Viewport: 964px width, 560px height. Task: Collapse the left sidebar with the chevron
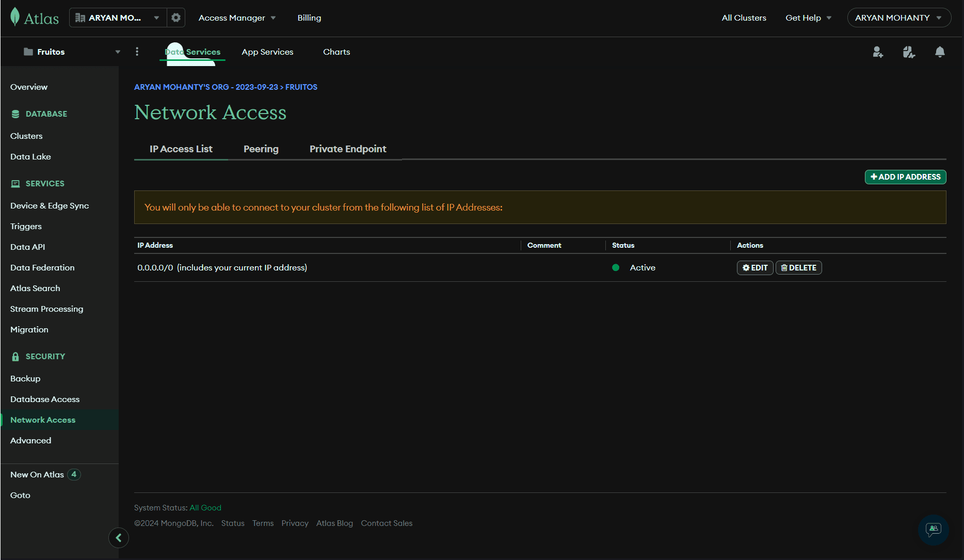(x=119, y=538)
